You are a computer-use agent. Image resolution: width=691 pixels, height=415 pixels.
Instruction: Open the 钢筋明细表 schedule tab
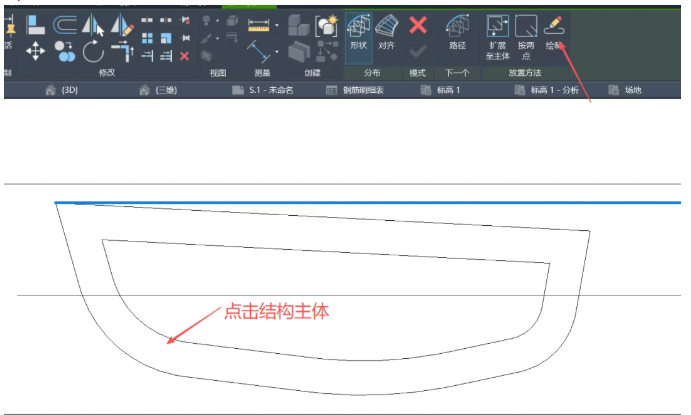[x=355, y=90]
